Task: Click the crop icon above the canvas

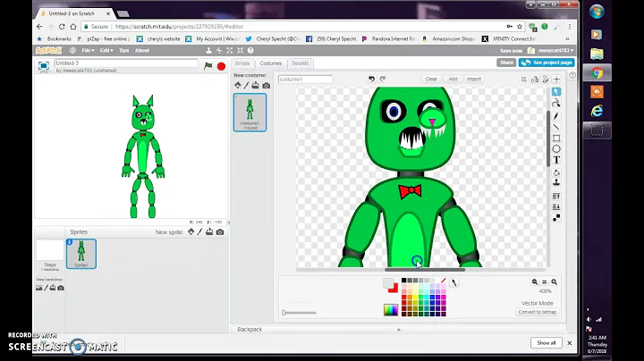Action: tap(523, 80)
